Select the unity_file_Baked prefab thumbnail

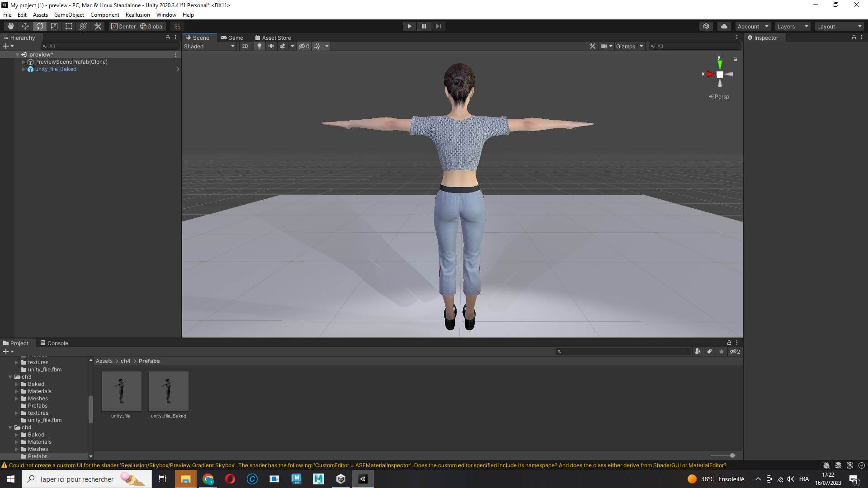point(168,391)
